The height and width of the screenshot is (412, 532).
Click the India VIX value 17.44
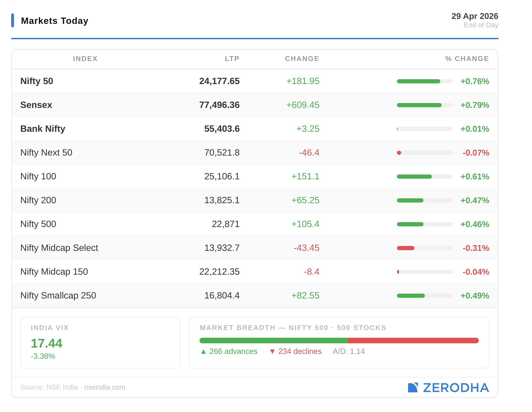tap(46, 343)
